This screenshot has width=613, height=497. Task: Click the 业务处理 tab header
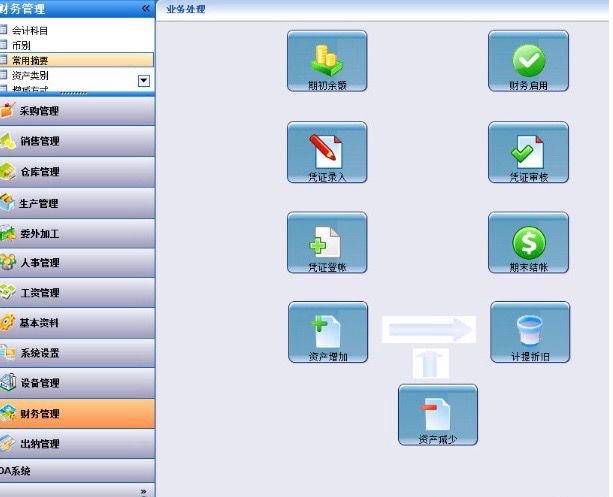coord(186,9)
